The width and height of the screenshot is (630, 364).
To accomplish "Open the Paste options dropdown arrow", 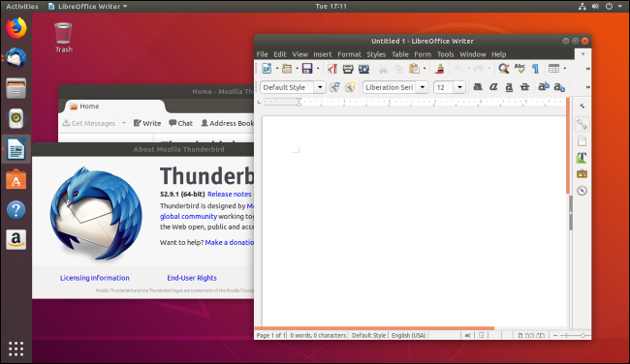I will [425, 69].
